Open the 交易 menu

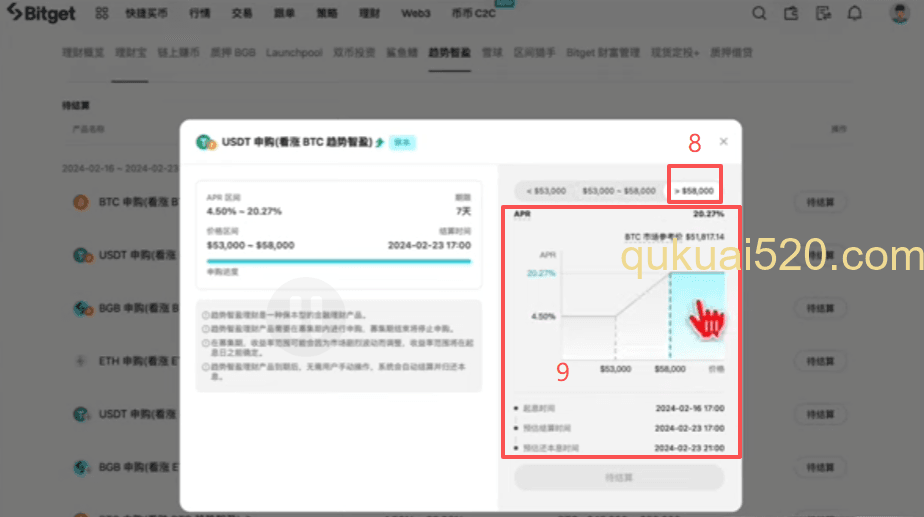point(242,13)
